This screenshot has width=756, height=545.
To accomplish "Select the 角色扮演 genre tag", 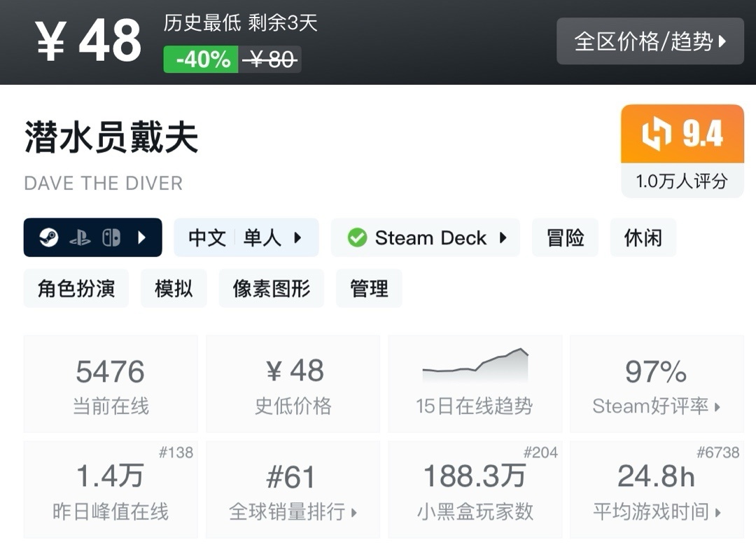I will pyautogui.click(x=76, y=289).
